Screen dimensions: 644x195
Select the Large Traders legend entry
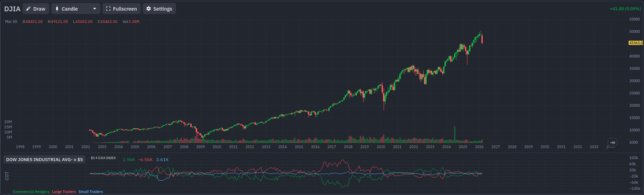[x=64, y=192]
